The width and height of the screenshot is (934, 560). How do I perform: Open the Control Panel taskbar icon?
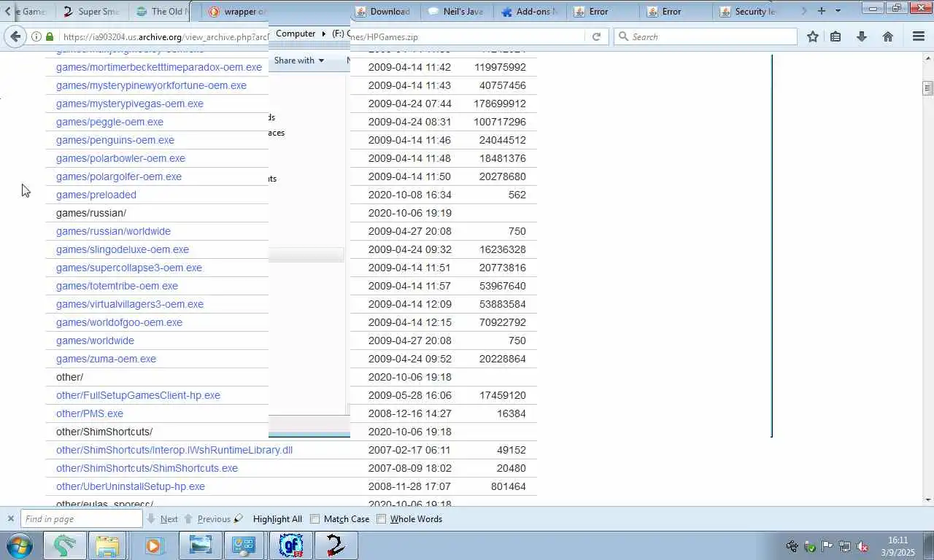coord(244,545)
